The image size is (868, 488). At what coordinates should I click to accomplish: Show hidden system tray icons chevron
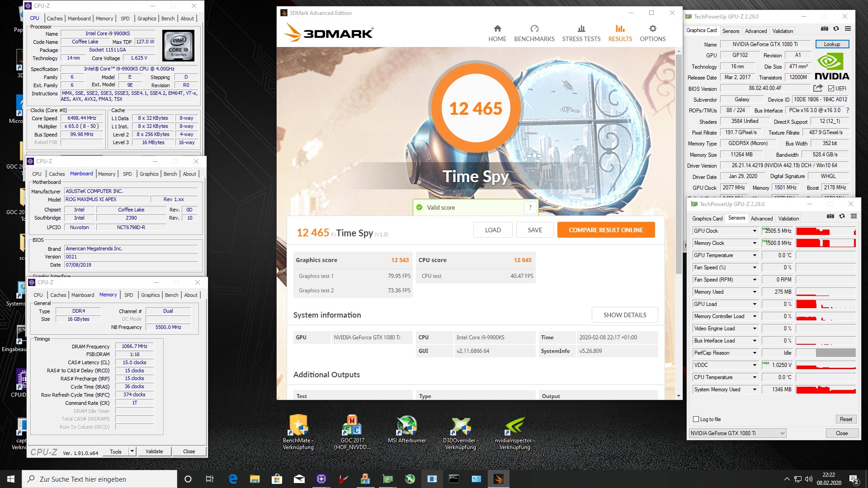pyautogui.click(x=787, y=479)
